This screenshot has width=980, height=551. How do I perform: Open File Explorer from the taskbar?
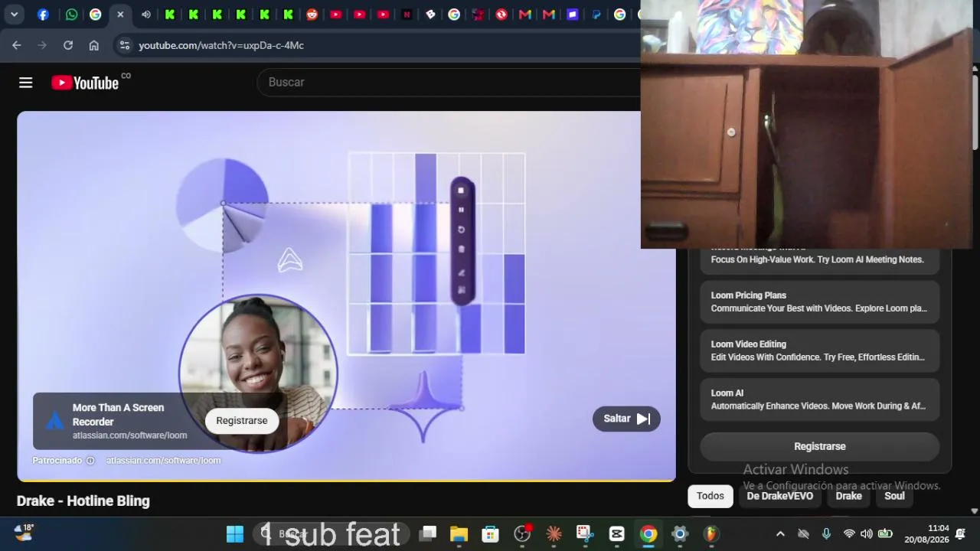coord(459,534)
